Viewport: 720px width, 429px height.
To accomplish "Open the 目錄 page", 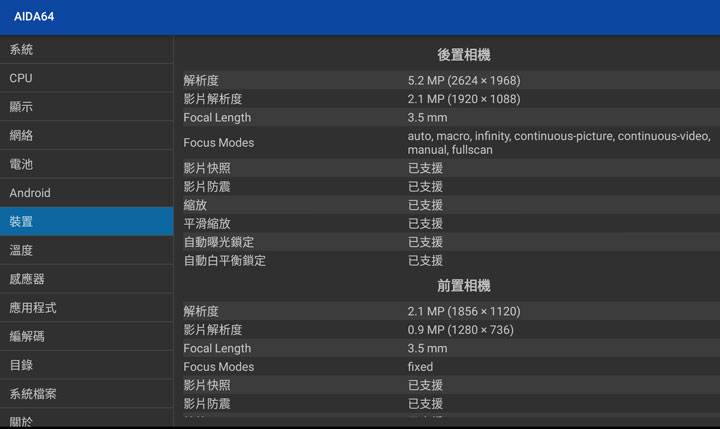I will pyautogui.click(x=86, y=365).
